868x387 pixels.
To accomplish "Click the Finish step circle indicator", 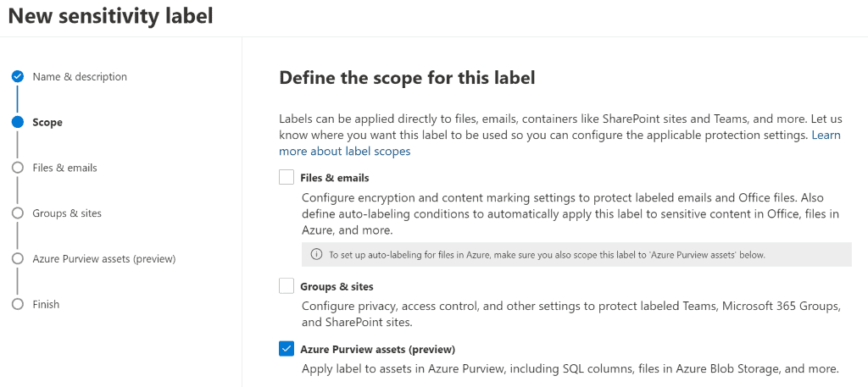I will click(18, 304).
